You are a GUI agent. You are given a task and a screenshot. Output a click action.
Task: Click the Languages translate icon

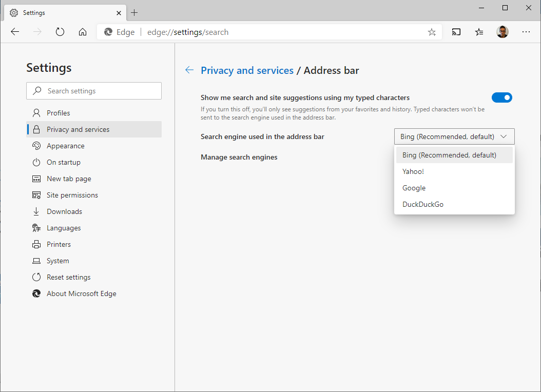tap(36, 228)
